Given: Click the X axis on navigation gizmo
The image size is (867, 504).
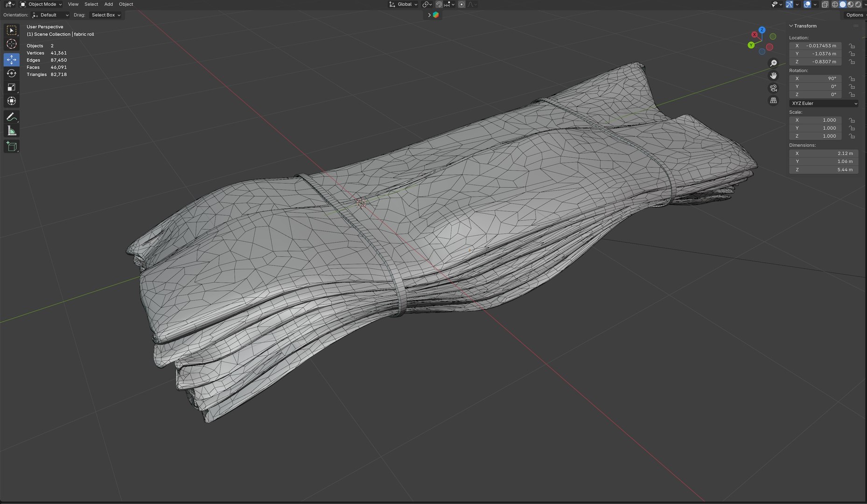Looking at the screenshot, I should pyautogui.click(x=755, y=35).
